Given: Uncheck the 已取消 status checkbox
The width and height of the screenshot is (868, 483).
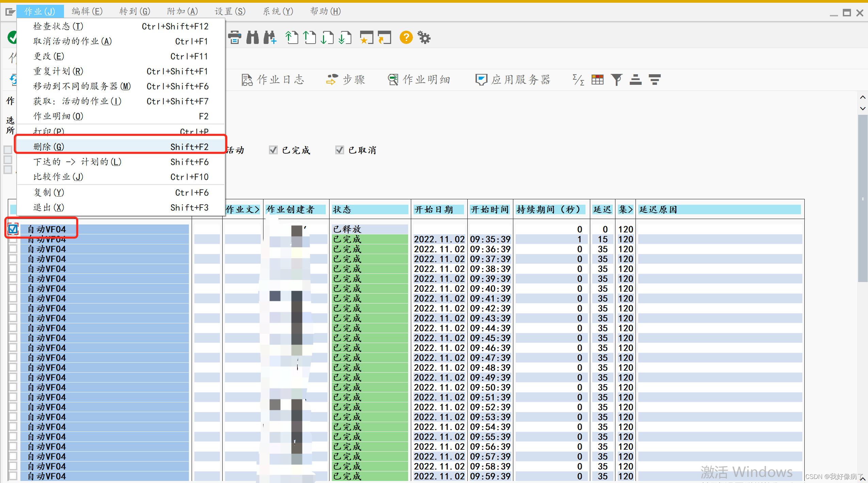Looking at the screenshot, I should [339, 150].
